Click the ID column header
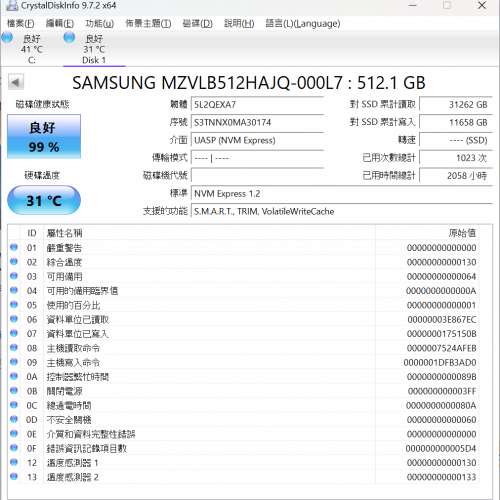 [32, 233]
